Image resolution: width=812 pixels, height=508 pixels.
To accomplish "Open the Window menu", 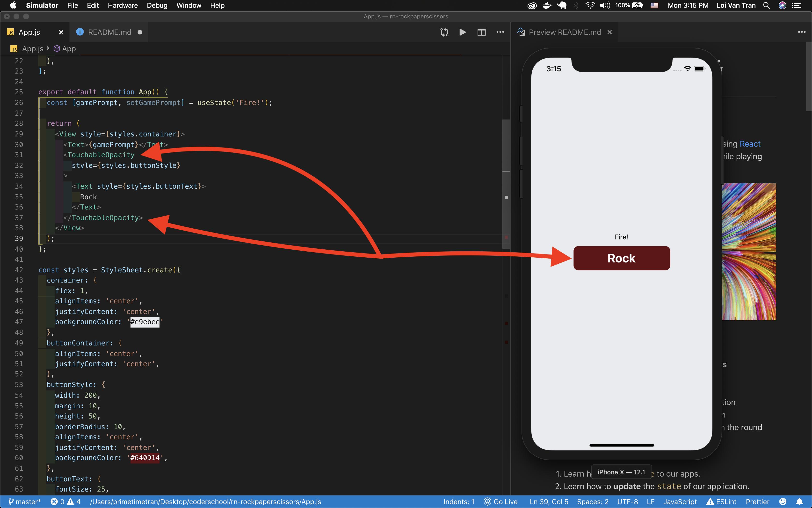I will pos(188,5).
